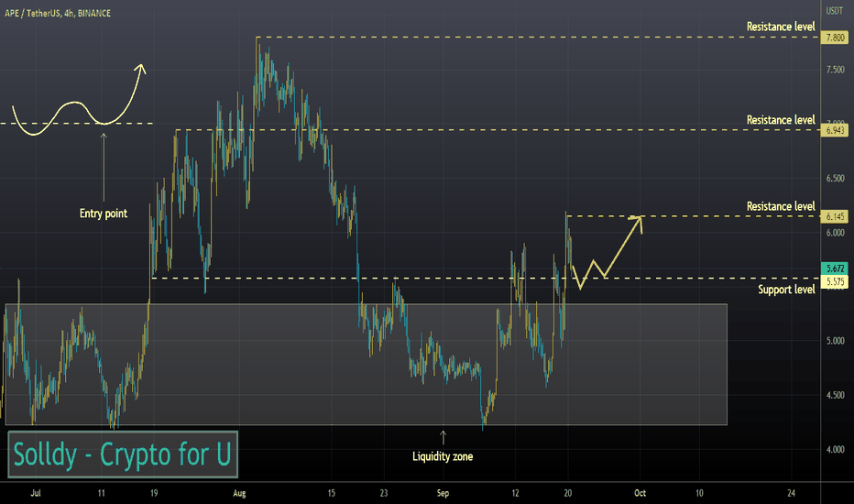Click the 7.800 resistance price label
Image resolution: width=854 pixels, height=504 pixels.
click(x=835, y=38)
